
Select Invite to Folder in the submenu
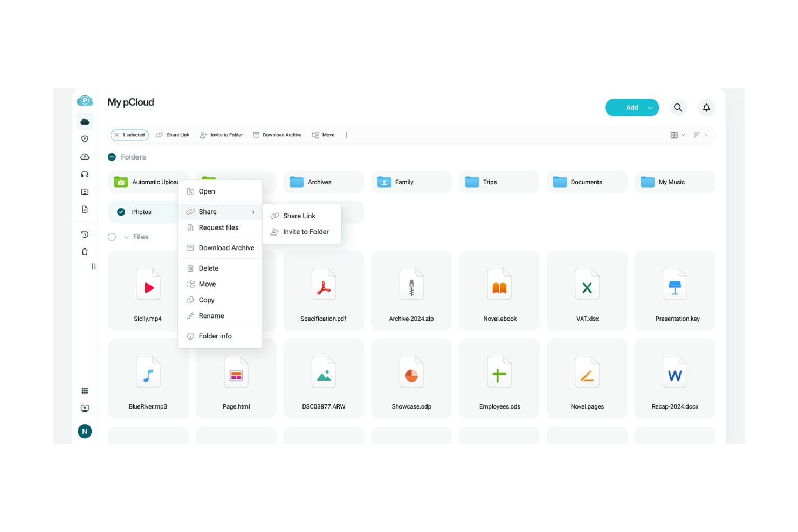click(301, 232)
